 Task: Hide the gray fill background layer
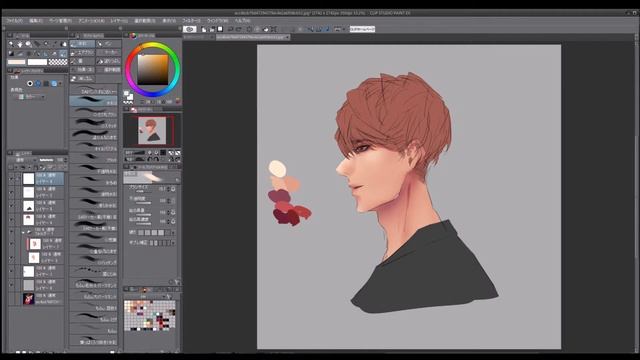pos(11,285)
